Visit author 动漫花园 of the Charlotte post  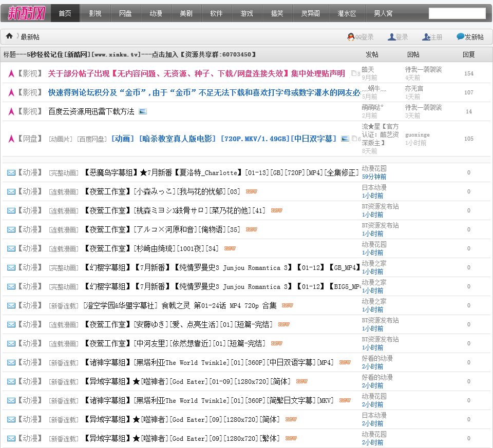(374, 168)
